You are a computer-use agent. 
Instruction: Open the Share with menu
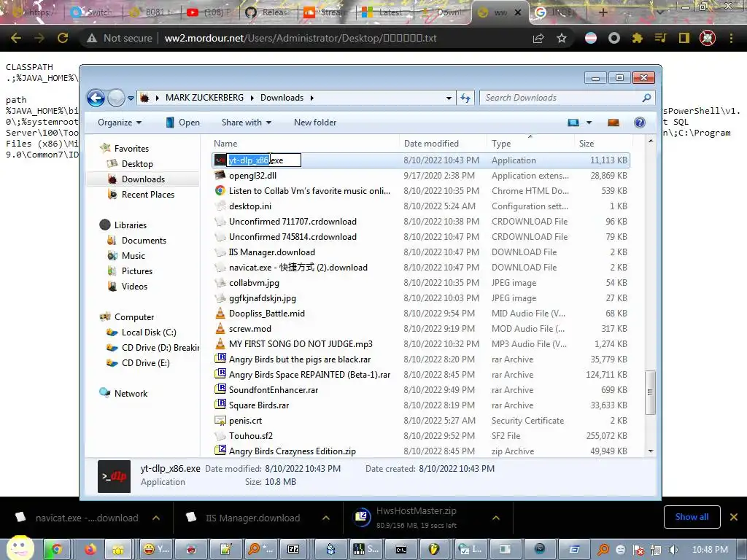pos(247,122)
